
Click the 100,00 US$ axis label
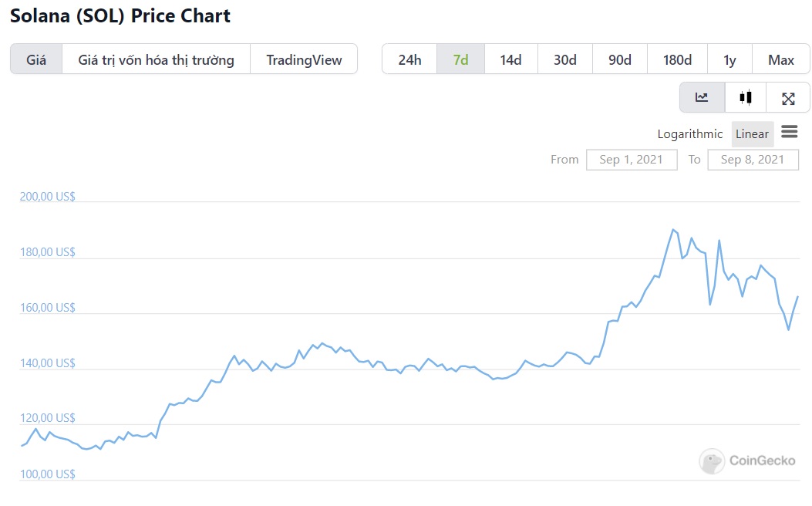click(48, 474)
